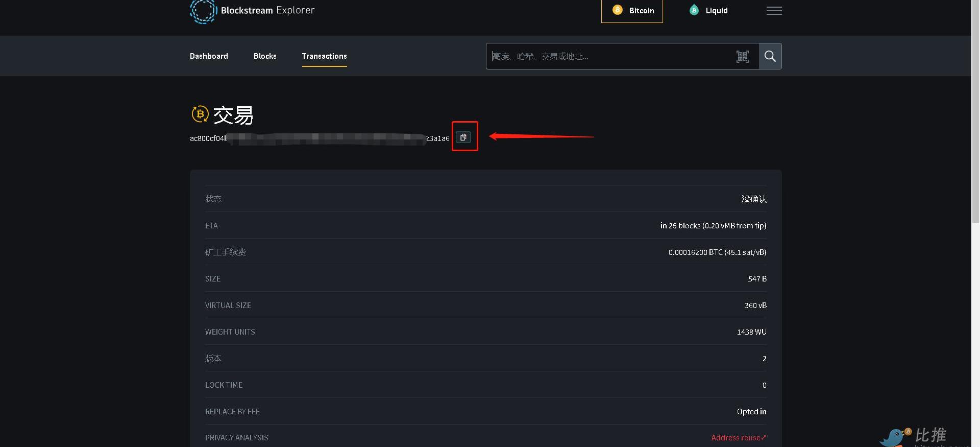Click the Bitcoin icon beside 交易 heading
This screenshot has width=980, height=447.
200,114
